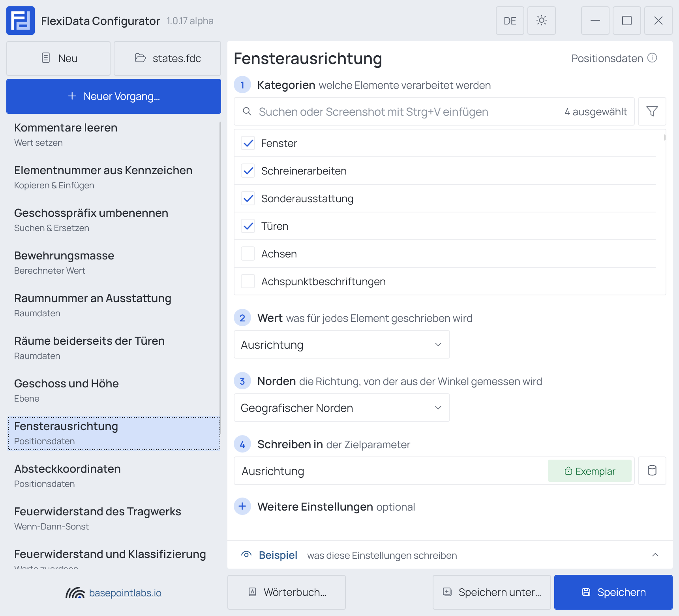679x616 pixels.
Task: Open parameter database cylinder icon
Action: [x=652, y=471]
